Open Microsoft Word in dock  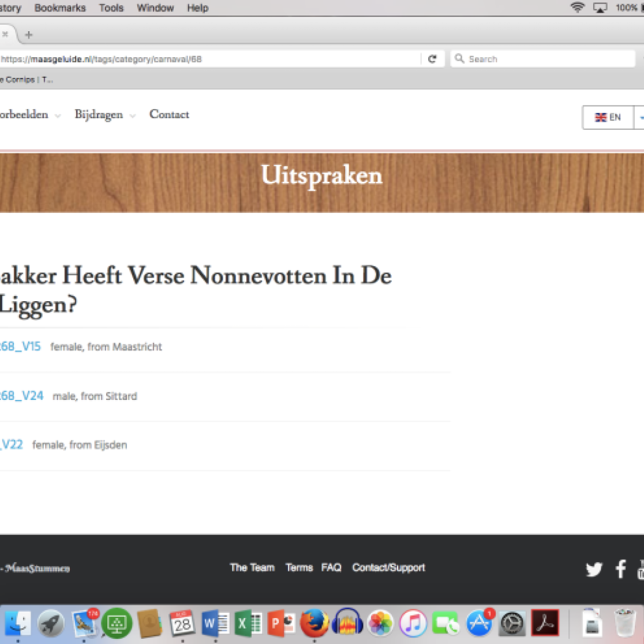(216, 623)
